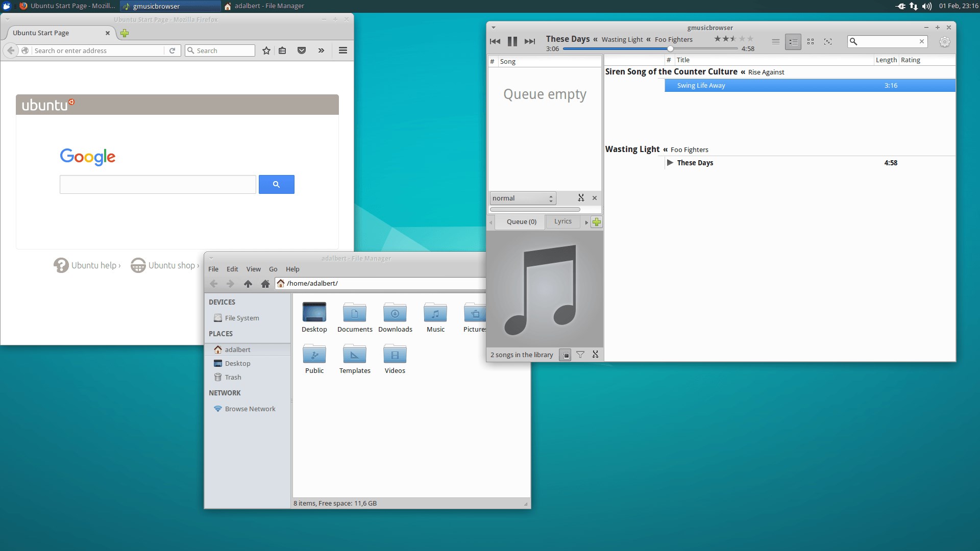The height and width of the screenshot is (551, 980).
Task: Click the album art music note
Action: tap(545, 289)
